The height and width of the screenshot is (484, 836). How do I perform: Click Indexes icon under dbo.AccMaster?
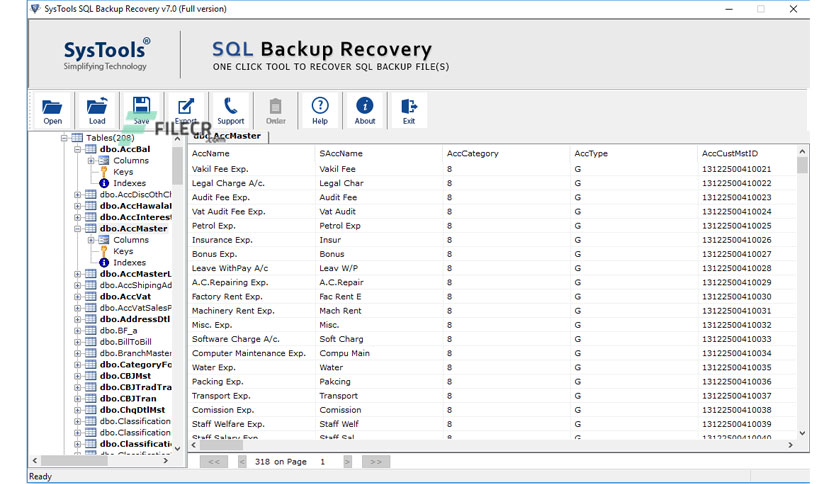pyautogui.click(x=104, y=262)
